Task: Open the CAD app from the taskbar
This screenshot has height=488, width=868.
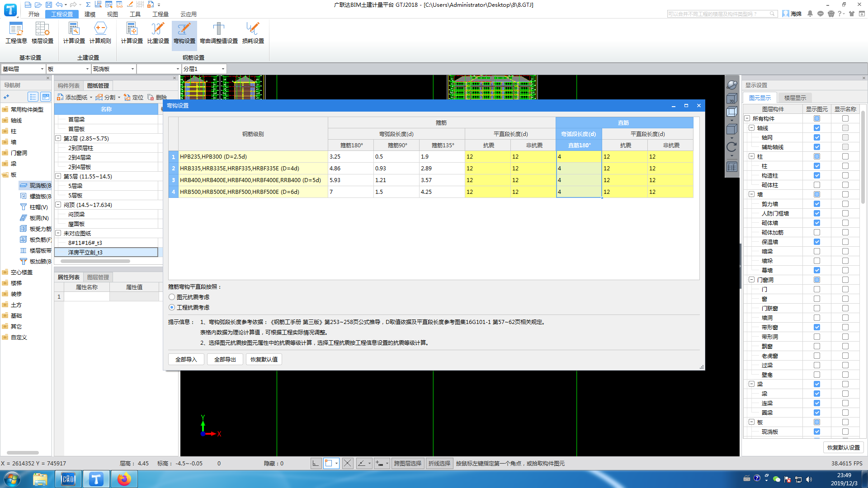Action: pos(68,479)
